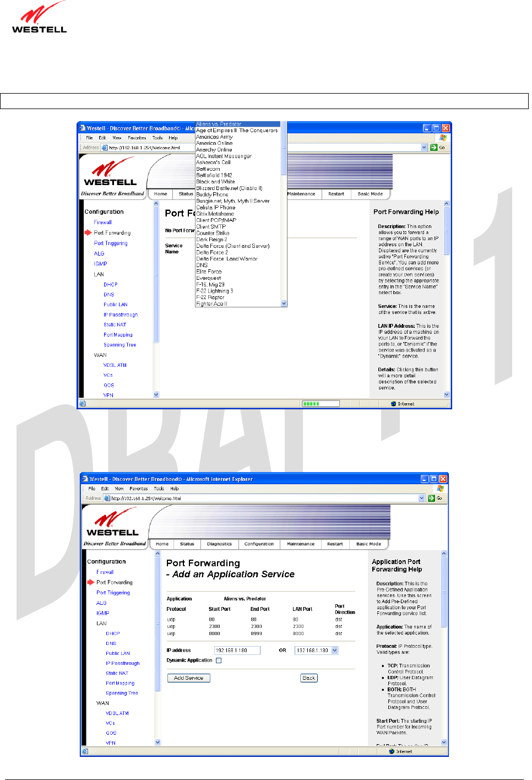
Task: Click the IE title bar icon in the lower window
Action: click(x=85, y=479)
